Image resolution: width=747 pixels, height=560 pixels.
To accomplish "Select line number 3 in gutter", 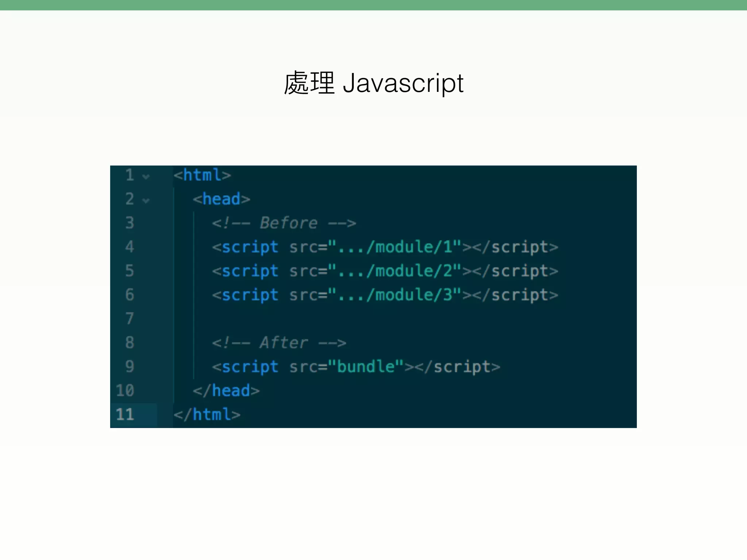I will [x=130, y=223].
